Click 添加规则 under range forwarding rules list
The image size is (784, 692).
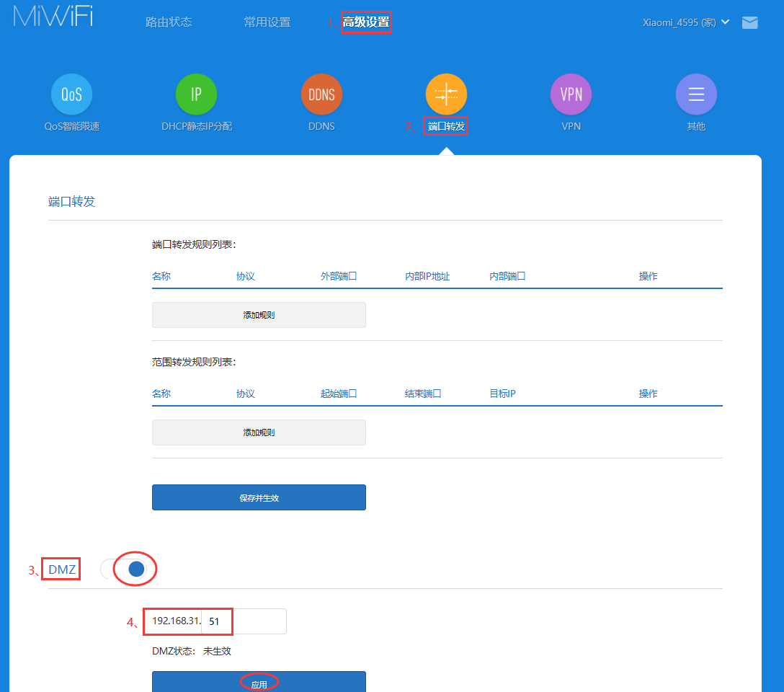pyautogui.click(x=259, y=432)
